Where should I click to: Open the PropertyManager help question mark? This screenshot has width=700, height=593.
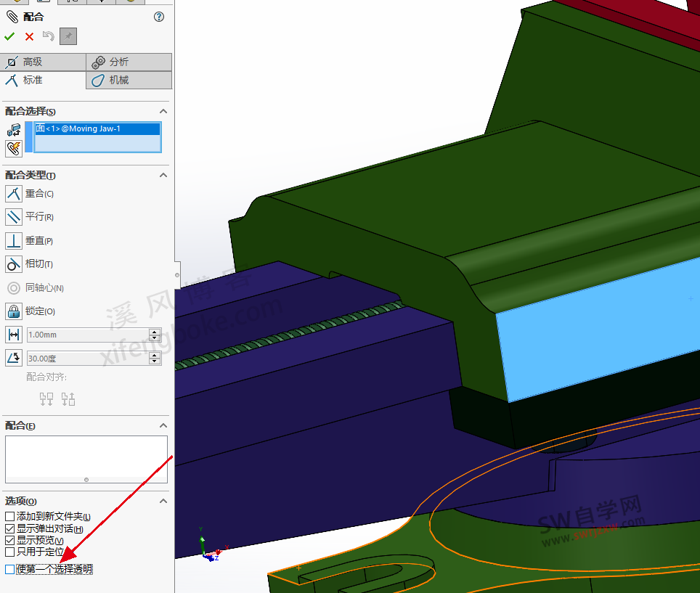[158, 17]
